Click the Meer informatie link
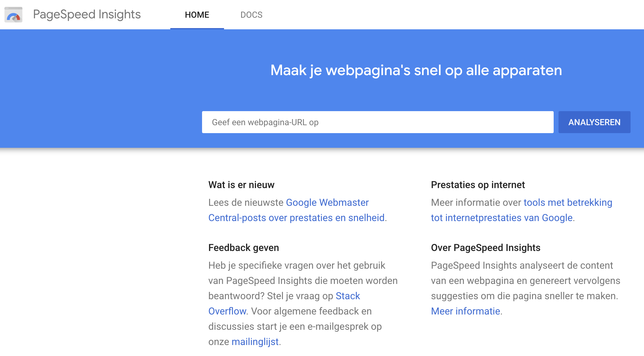Image resolution: width=644 pixels, height=356 pixels. tap(465, 311)
